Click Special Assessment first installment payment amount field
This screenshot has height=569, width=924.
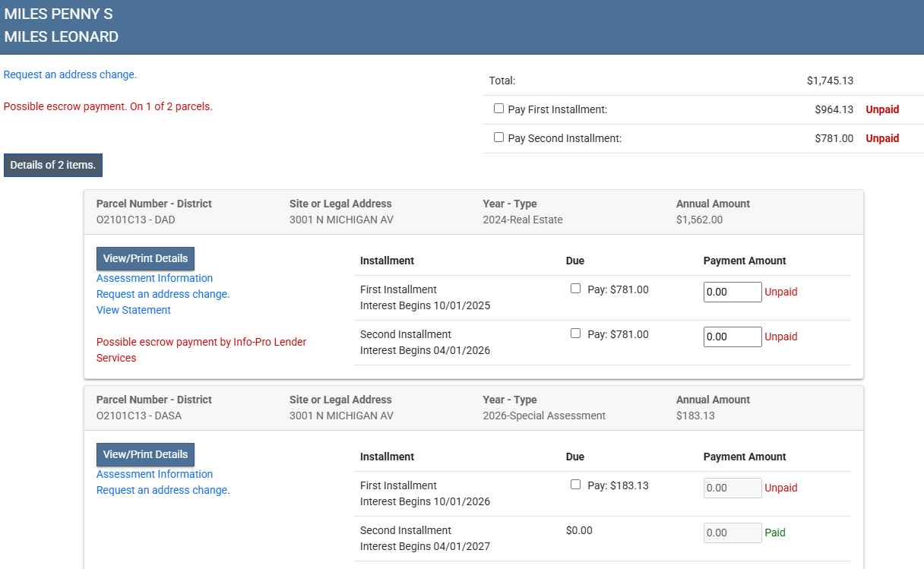click(x=732, y=488)
